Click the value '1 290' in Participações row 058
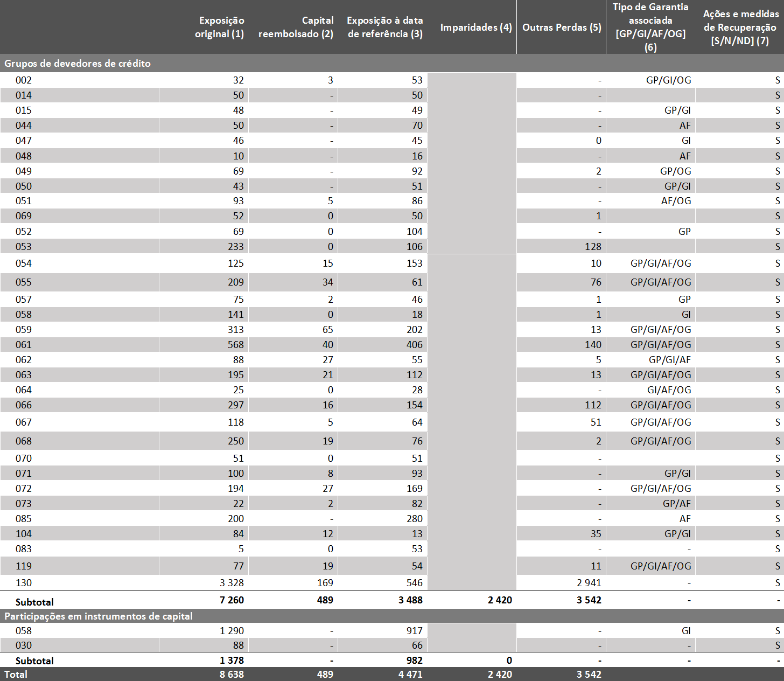This screenshot has width=784, height=681. [x=232, y=631]
